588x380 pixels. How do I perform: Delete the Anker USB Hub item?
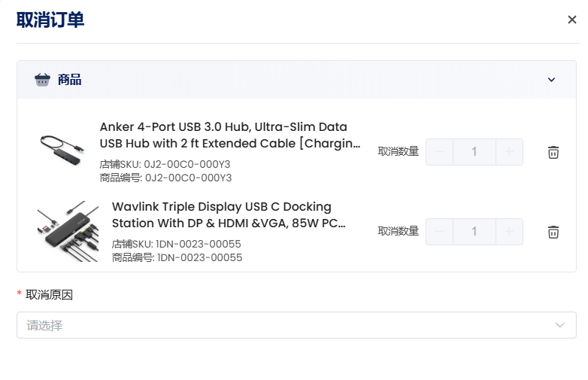(x=553, y=152)
